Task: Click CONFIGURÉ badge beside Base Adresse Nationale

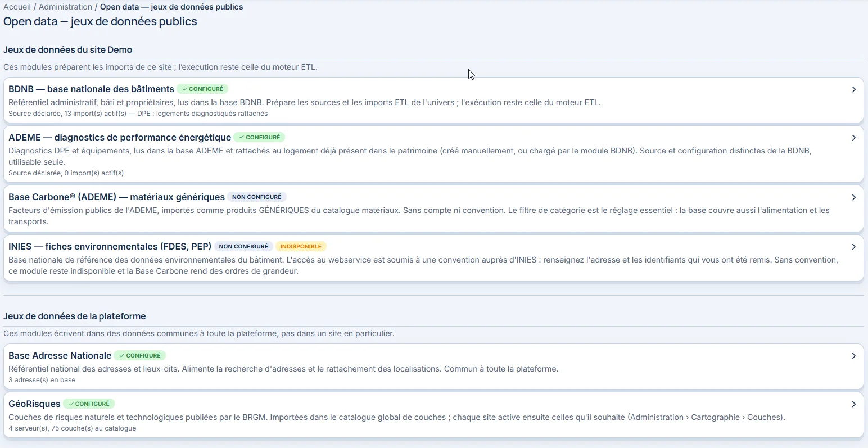Action: tap(140, 355)
